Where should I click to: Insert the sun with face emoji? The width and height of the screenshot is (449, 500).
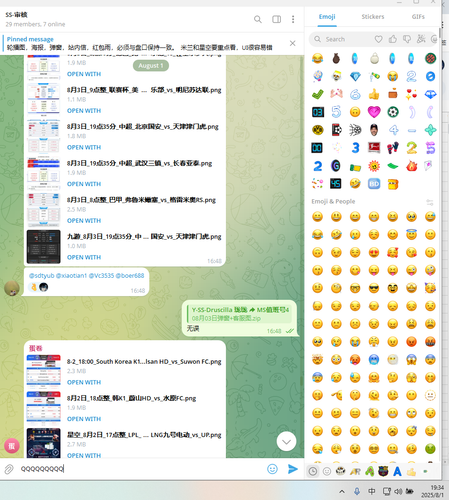tap(374, 166)
